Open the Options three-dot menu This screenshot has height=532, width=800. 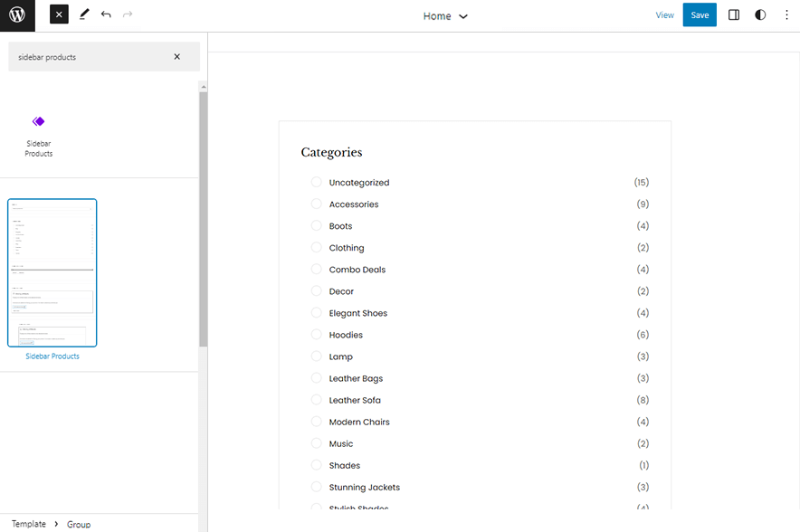pyautogui.click(x=786, y=14)
